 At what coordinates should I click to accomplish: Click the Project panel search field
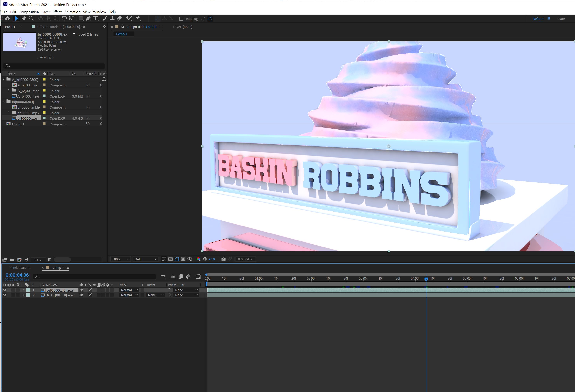click(54, 66)
